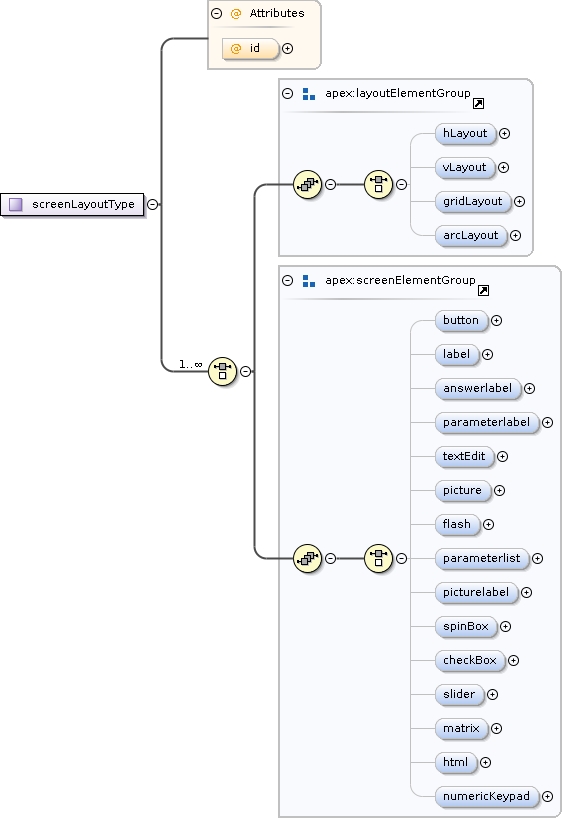Expand the textEdit element
Image resolution: width=563 pixels, height=819 pixels.
pyautogui.click(x=502, y=457)
